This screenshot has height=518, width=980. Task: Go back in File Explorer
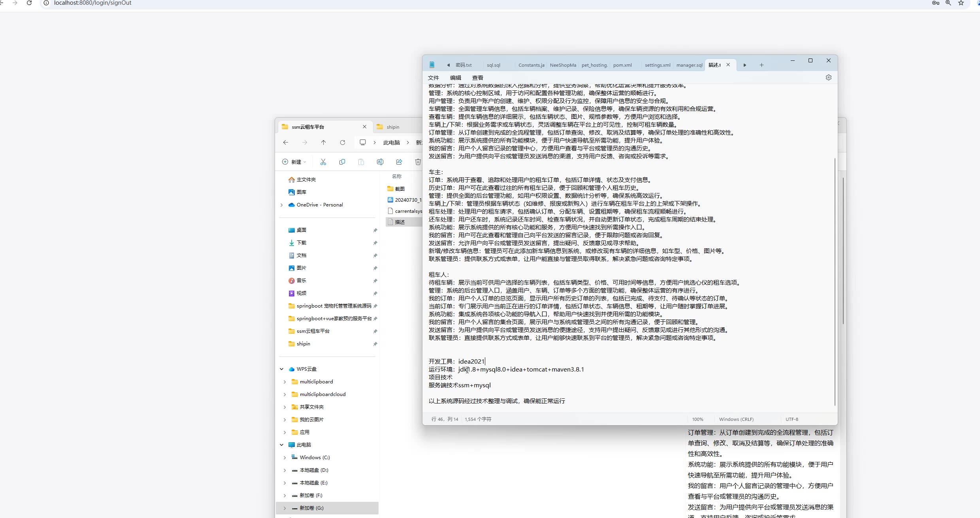286,143
